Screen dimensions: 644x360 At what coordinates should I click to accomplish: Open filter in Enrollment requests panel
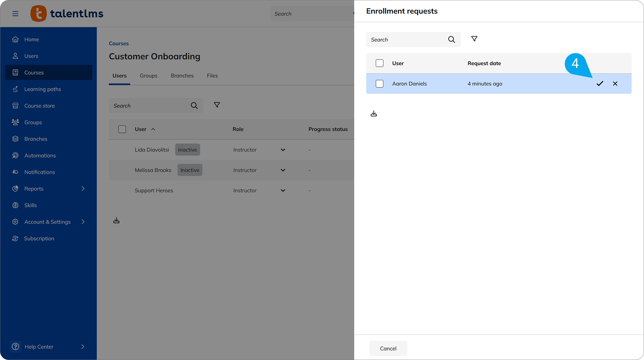tap(474, 39)
